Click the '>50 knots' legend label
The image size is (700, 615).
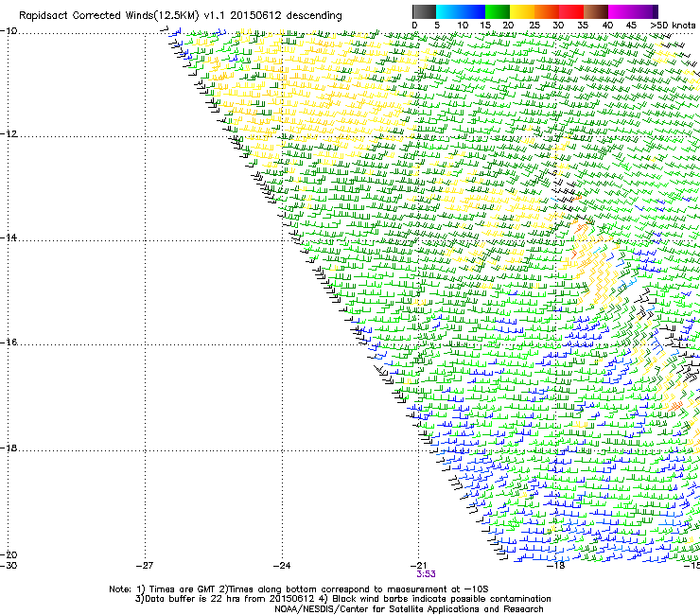click(673, 26)
